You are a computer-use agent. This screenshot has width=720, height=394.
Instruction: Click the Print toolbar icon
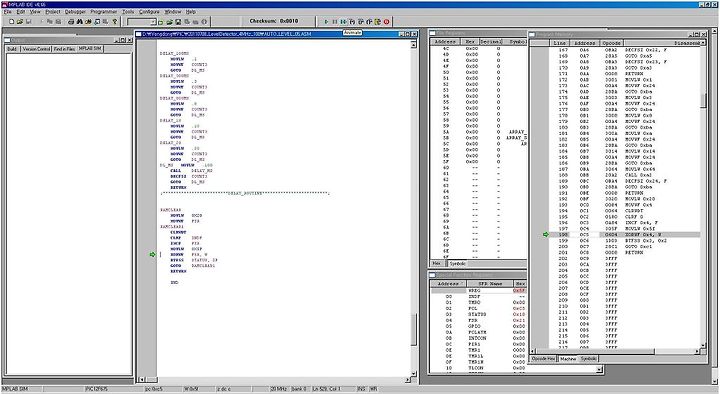[71, 22]
